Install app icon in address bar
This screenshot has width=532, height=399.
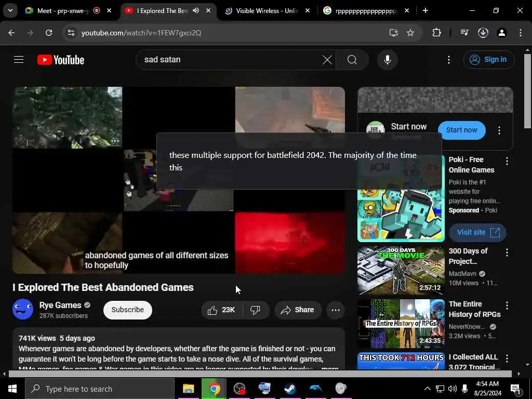point(394,33)
